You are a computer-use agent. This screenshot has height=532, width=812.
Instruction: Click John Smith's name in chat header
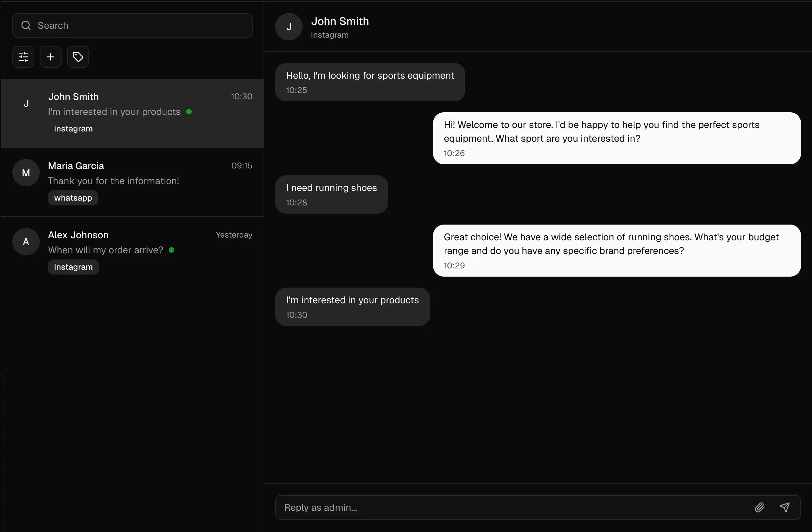[340, 21]
